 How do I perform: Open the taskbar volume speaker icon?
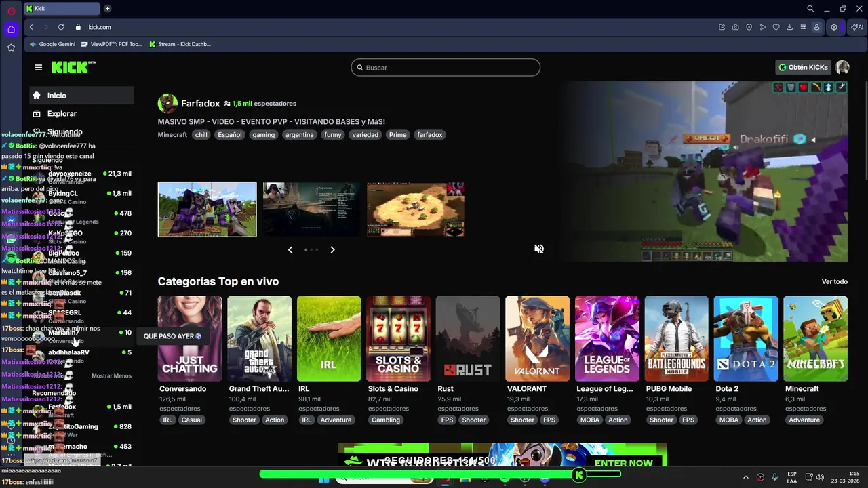pyautogui.click(x=820, y=477)
